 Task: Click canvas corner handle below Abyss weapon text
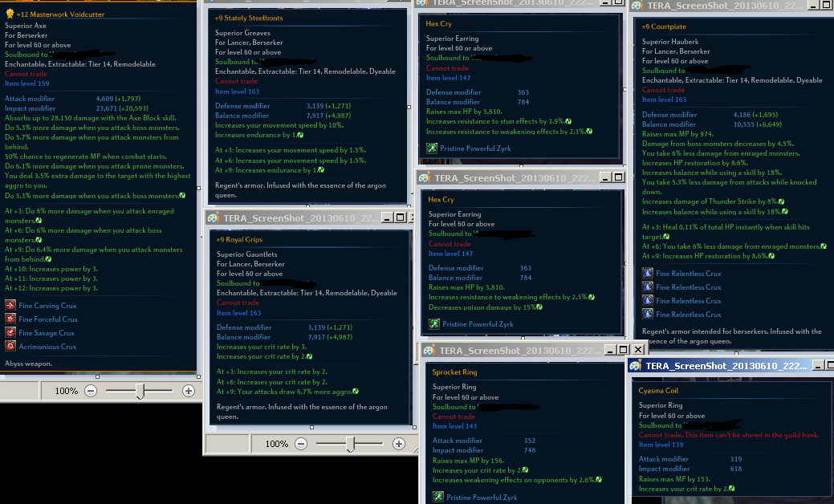[x=198, y=377]
